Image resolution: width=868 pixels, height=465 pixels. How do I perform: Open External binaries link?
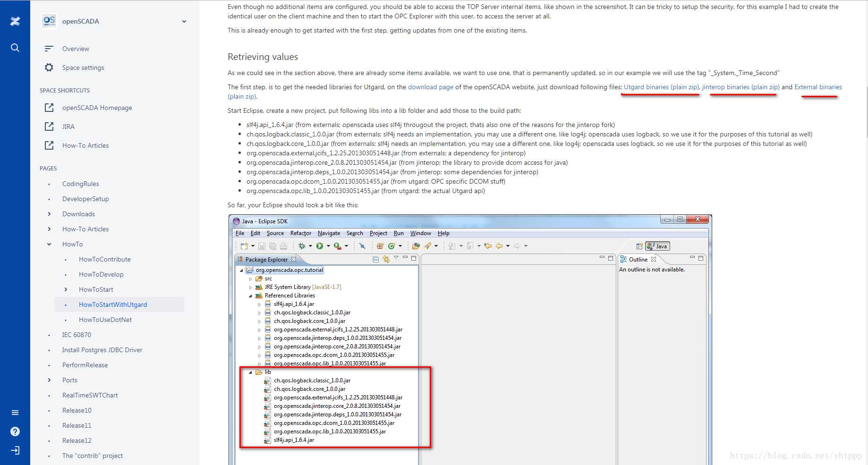[x=818, y=87]
